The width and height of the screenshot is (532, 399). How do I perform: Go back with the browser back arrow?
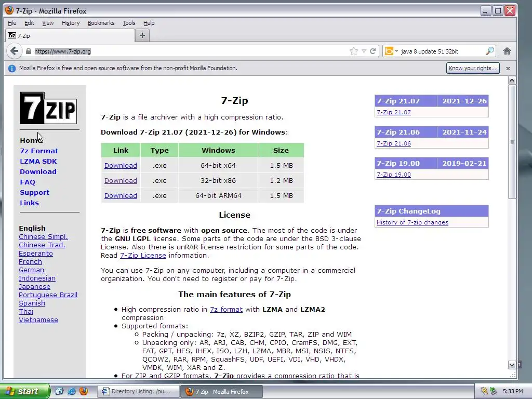pos(14,51)
